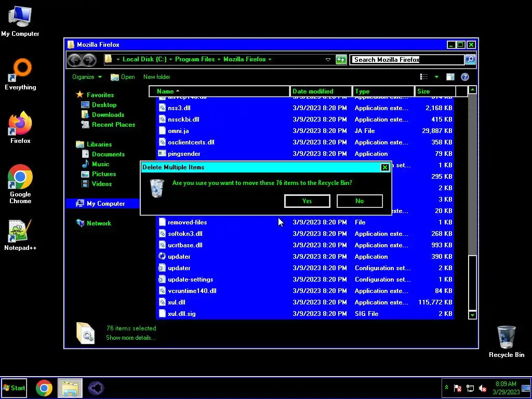Select Downloads in the navigation pane
Viewport: 532px width, 399px height.
point(108,115)
